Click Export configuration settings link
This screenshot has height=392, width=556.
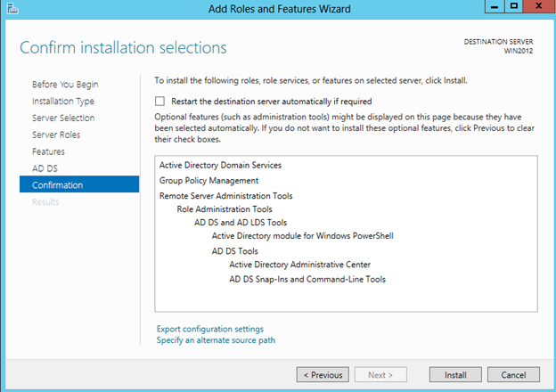(210, 329)
